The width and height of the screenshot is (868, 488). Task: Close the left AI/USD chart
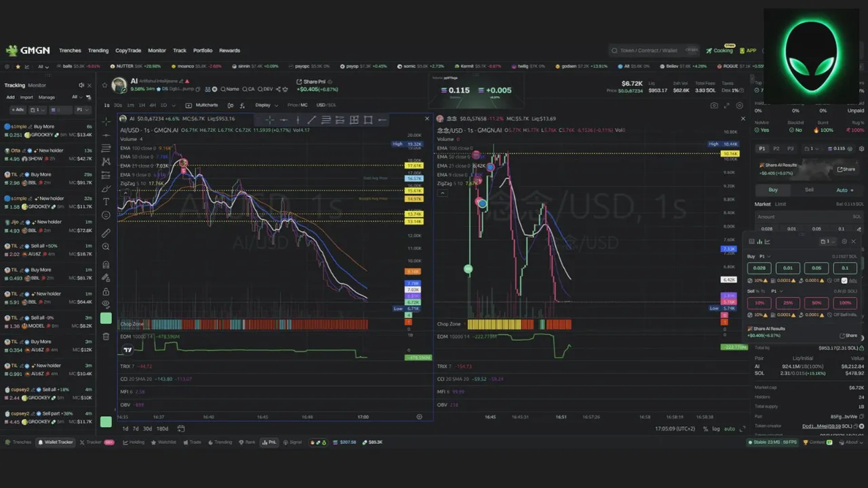[x=427, y=119]
